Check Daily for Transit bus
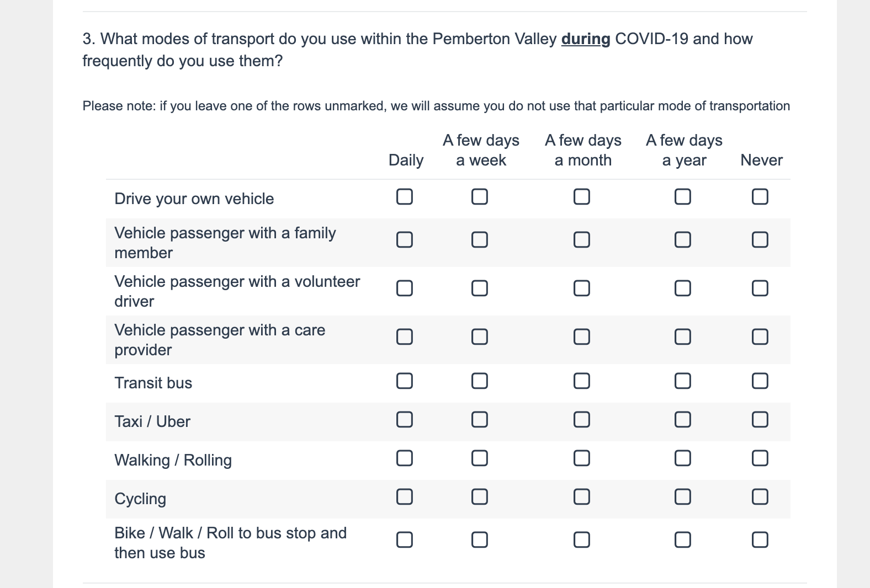The width and height of the screenshot is (870, 588). [405, 381]
